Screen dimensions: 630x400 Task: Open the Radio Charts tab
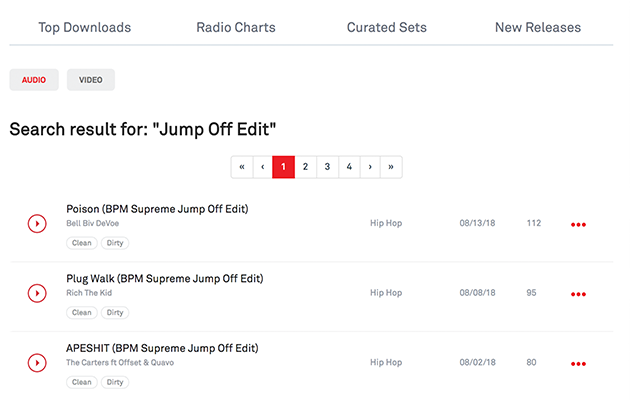[236, 28]
